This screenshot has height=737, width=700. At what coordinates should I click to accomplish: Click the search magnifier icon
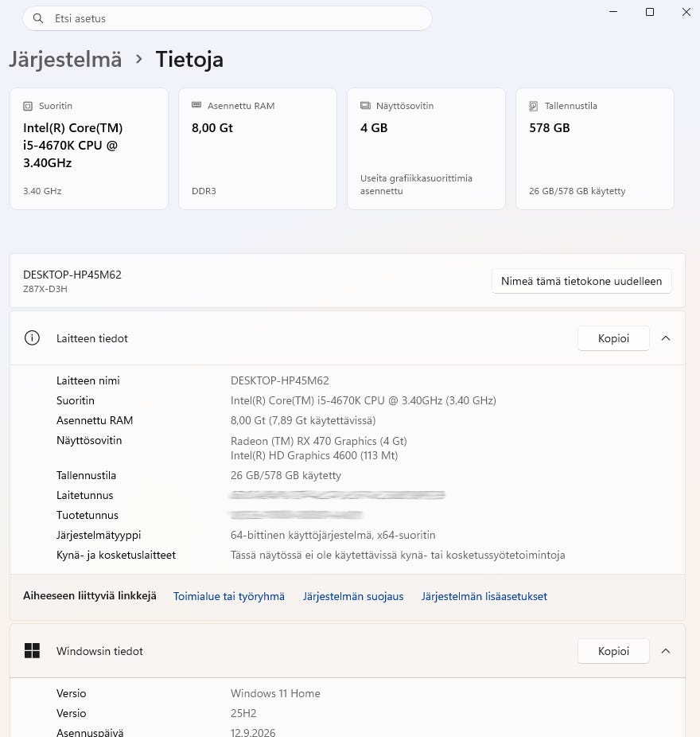pos(38,18)
